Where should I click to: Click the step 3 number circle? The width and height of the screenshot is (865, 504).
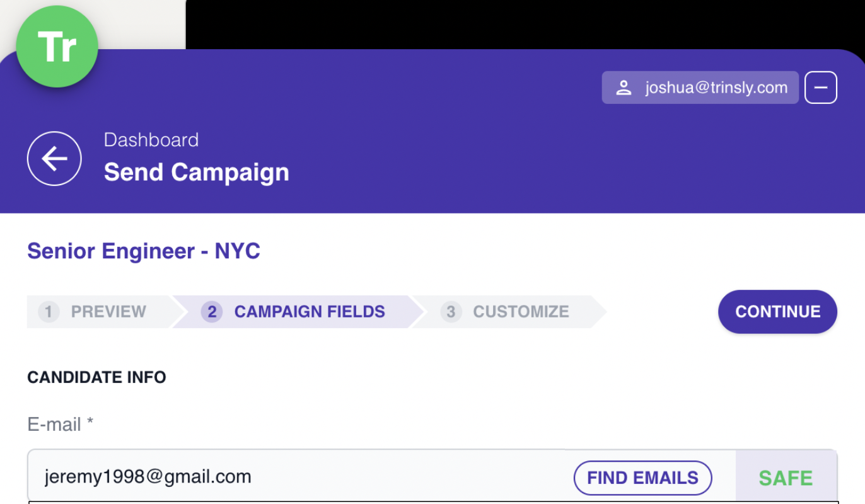tap(451, 312)
